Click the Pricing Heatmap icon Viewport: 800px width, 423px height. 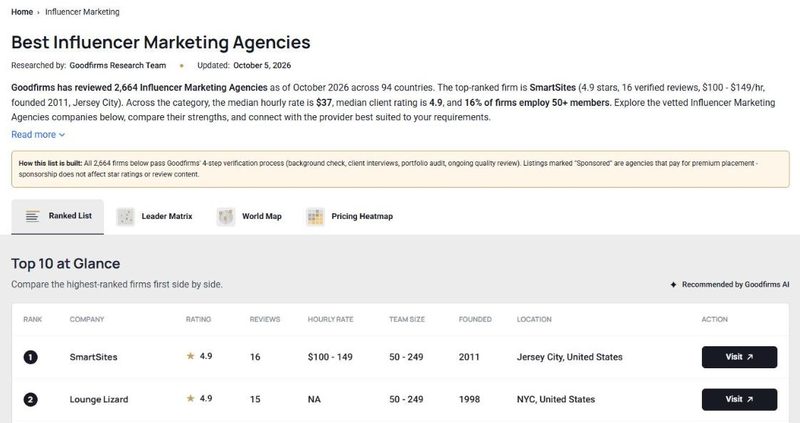[315, 217]
